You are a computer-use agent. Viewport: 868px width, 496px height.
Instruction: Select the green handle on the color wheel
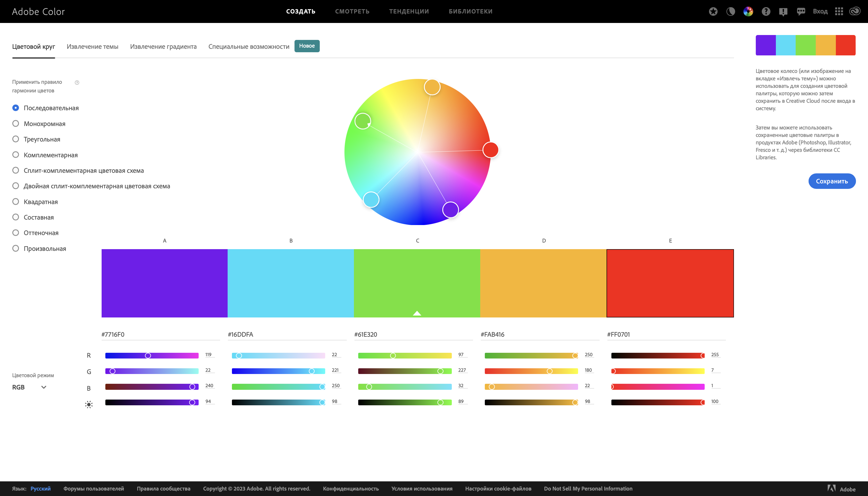(363, 121)
